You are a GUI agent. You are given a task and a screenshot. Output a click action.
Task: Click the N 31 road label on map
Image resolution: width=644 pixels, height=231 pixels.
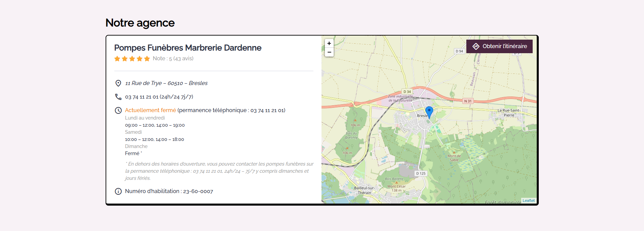pyautogui.click(x=467, y=101)
